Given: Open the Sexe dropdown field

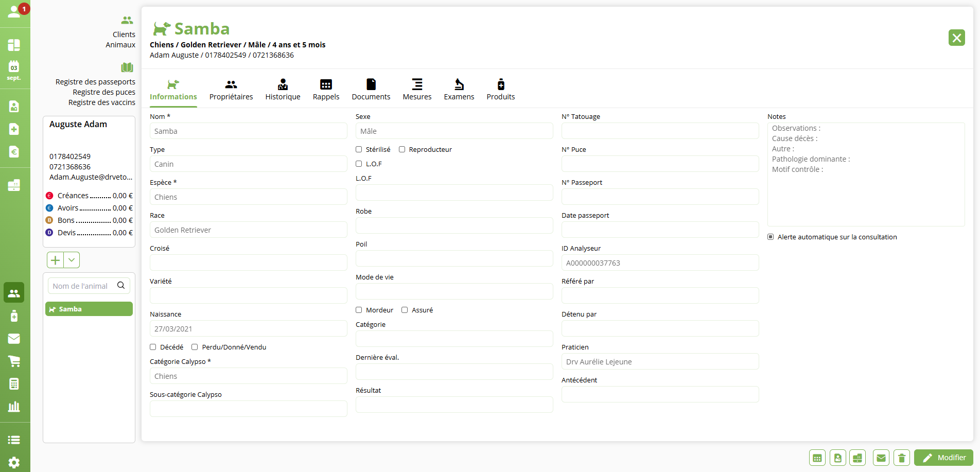Looking at the screenshot, I should (454, 131).
